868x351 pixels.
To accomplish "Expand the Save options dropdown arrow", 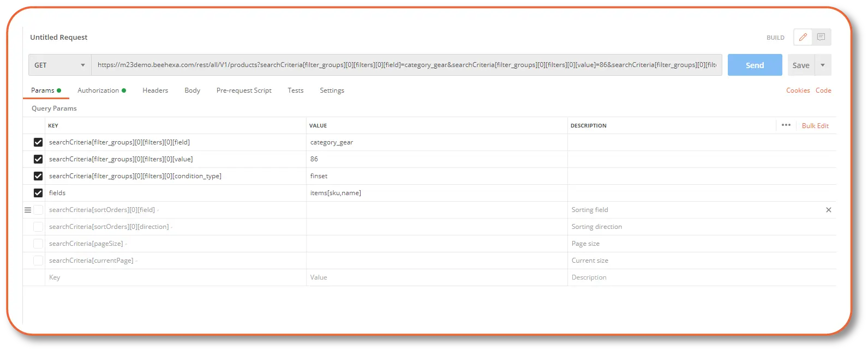I will pos(823,65).
